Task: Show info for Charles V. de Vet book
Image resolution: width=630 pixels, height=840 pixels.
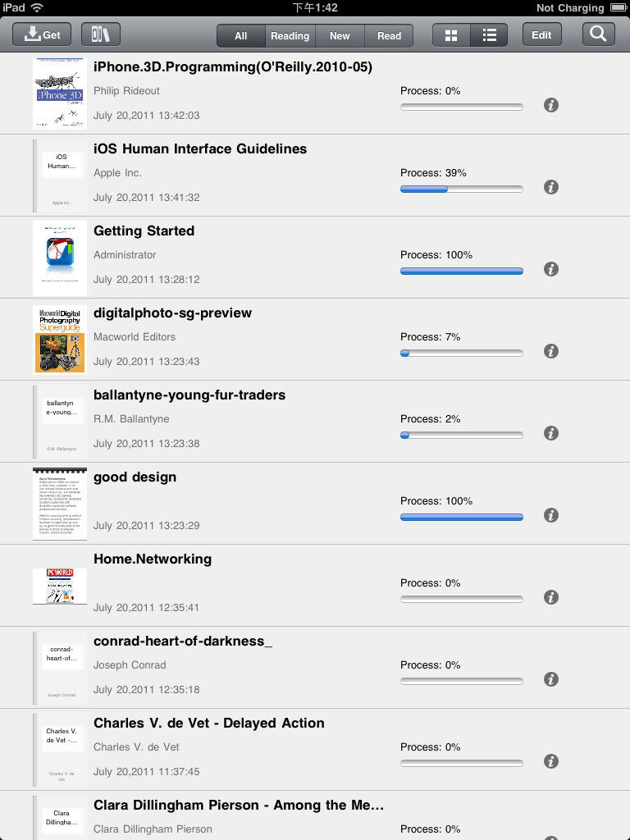Action: click(550, 760)
